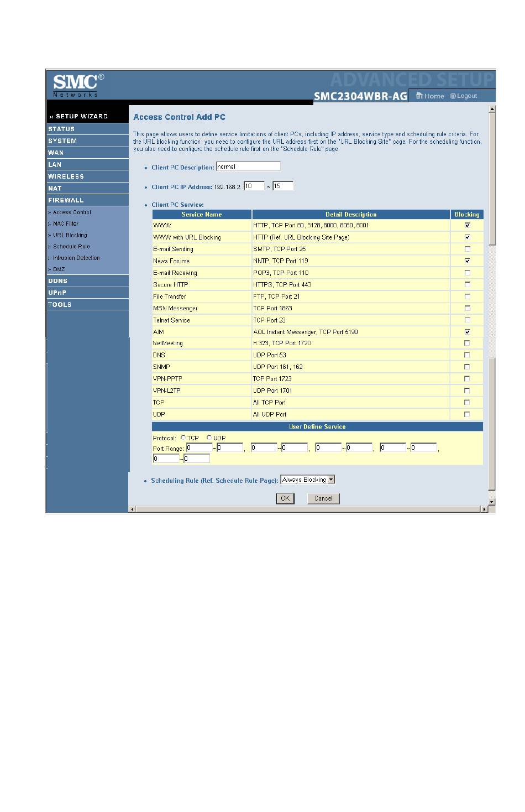Click the vertical scrollbar up arrow

coord(492,110)
